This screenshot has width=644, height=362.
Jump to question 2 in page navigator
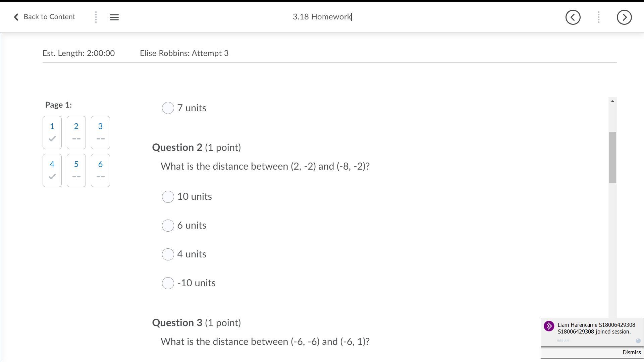(76, 132)
